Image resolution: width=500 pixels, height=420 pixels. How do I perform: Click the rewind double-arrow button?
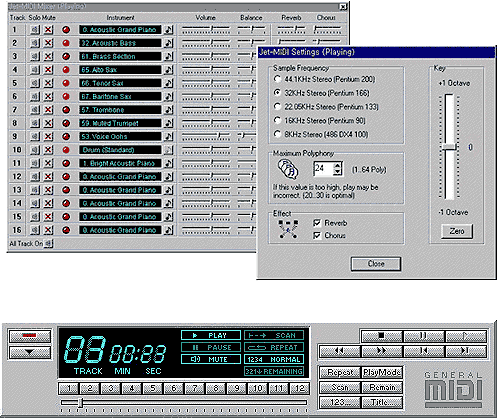(339, 351)
